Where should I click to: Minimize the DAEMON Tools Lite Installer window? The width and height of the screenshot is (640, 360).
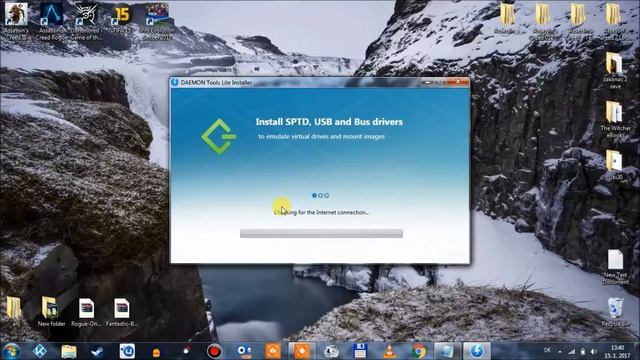pos(427,82)
